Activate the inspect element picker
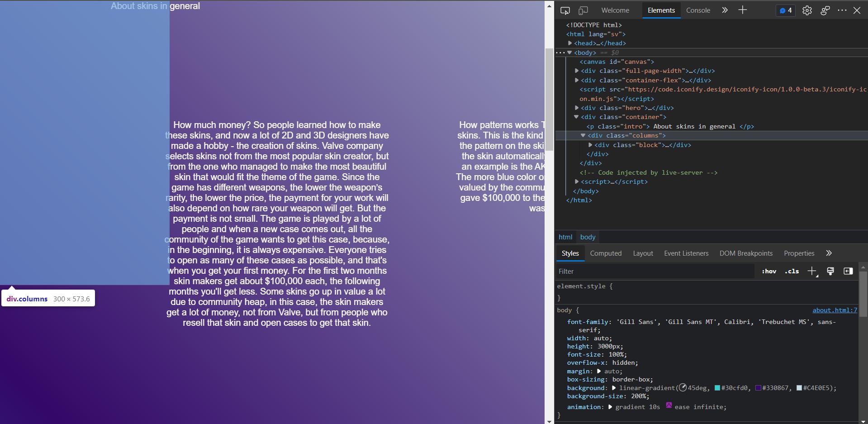The width and height of the screenshot is (868, 424). tap(565, 10)
